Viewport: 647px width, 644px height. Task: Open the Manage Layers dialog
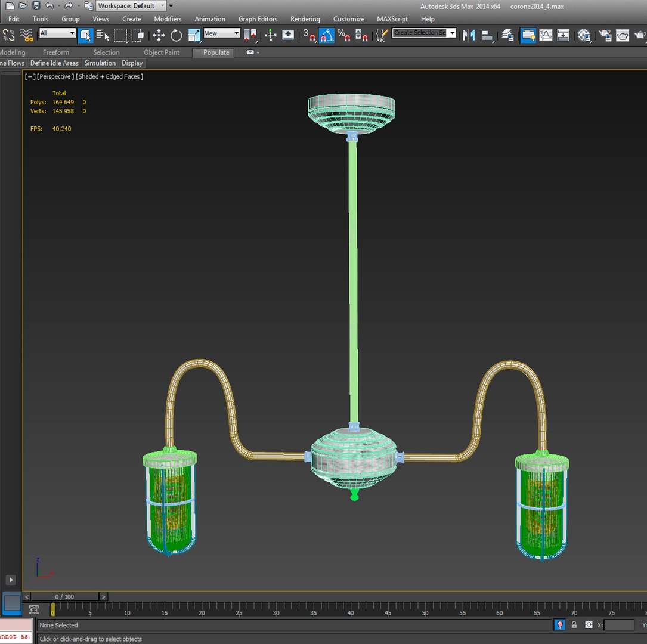507,36
